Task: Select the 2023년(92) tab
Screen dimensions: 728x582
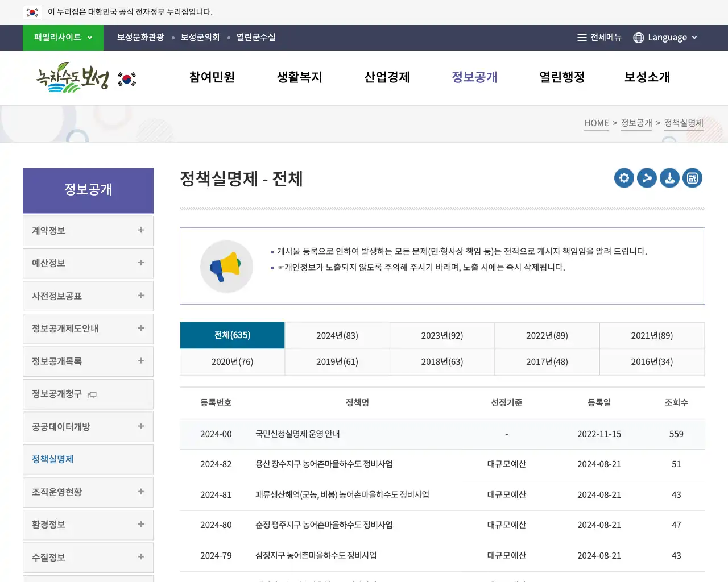Action: click(442, 335)
